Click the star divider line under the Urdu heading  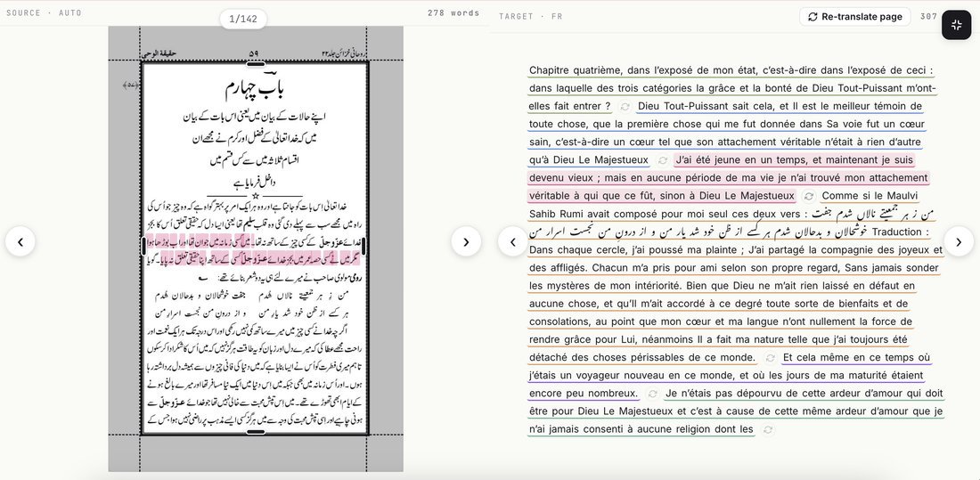255,196
